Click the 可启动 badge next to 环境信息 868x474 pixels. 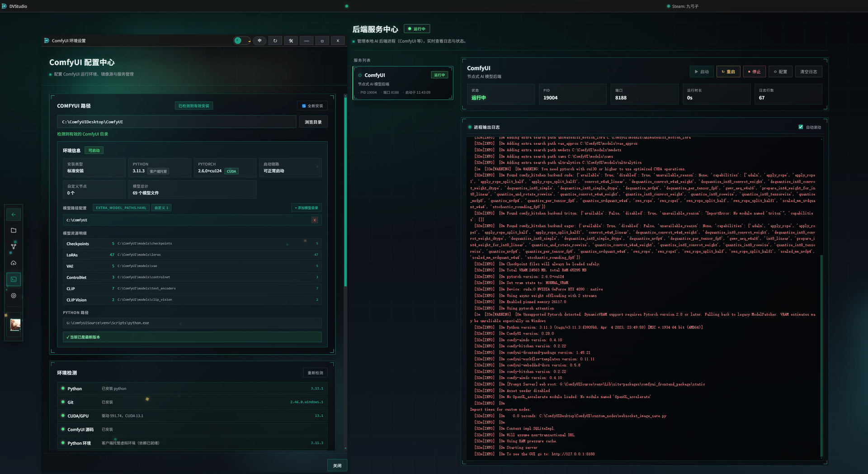[x=94, y=151]
